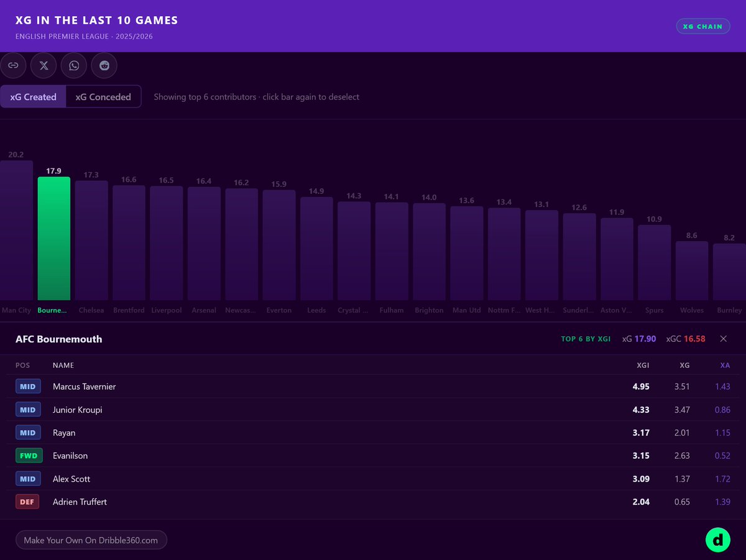Select the Nottm Forest bar
The width and height of the screenshot is (746, 560).
click(x=504, y=254)
